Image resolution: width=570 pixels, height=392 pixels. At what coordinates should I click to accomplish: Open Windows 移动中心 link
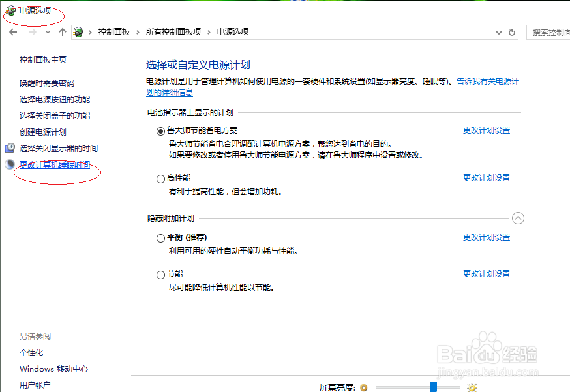click(x=53, y=369)
